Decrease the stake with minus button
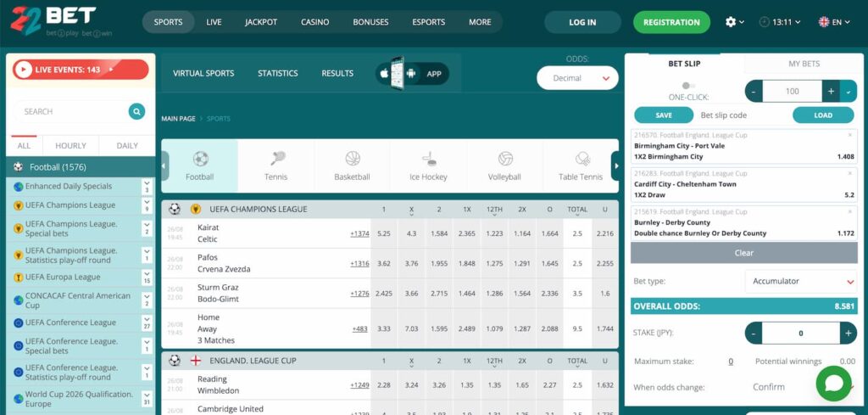 (x=754, y=334)
